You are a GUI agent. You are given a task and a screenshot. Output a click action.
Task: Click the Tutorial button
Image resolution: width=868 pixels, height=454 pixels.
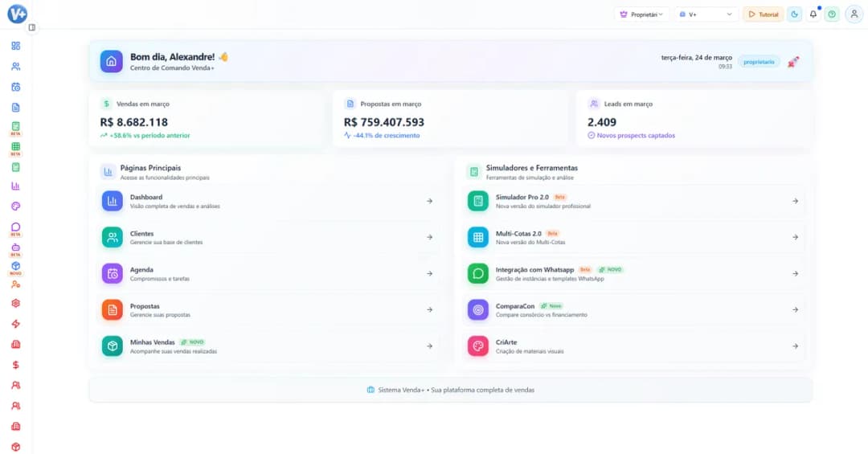pos(763,14)
